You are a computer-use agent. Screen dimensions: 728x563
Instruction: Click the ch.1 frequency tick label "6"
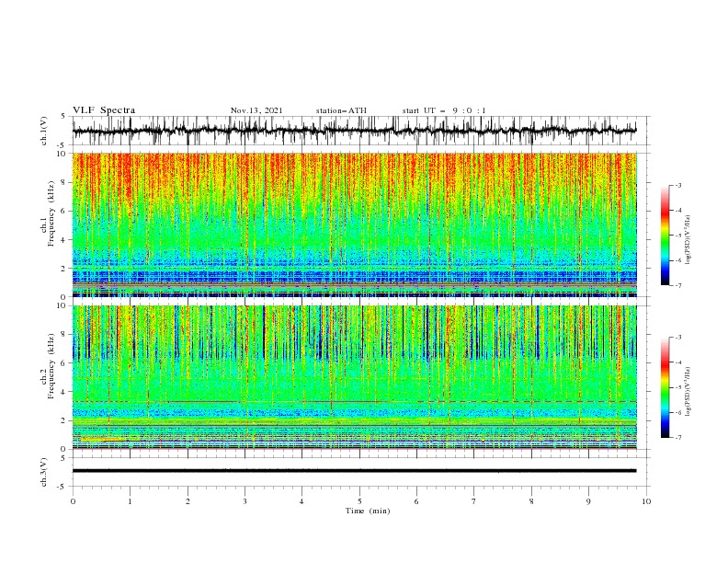click(65, 211)
